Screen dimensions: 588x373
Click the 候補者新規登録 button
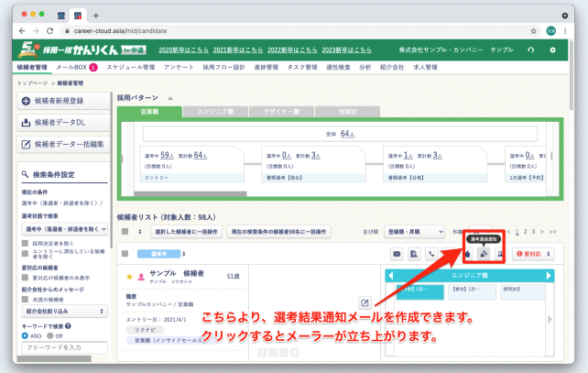point(60,100)
